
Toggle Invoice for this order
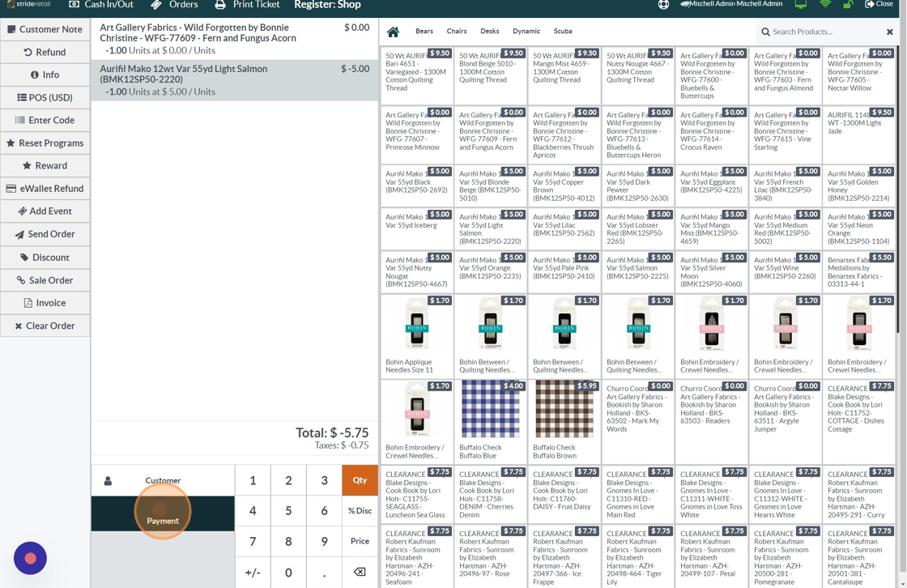click(45, 303)
